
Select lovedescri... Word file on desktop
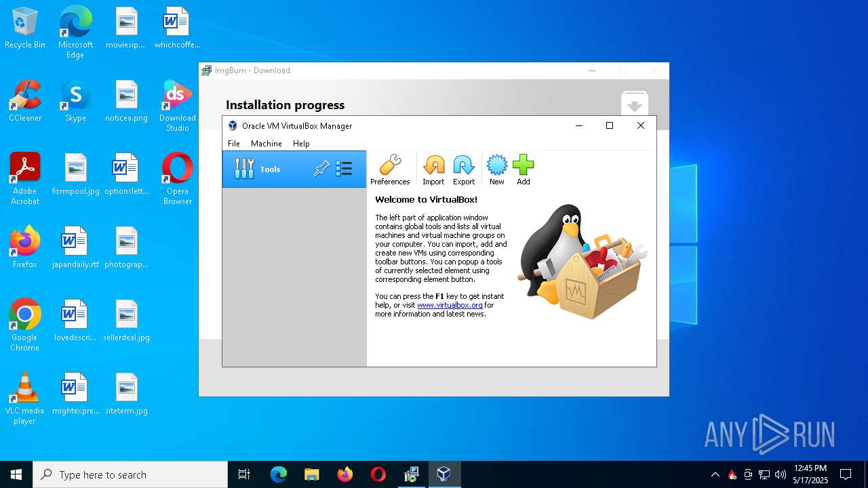(75, 321)
